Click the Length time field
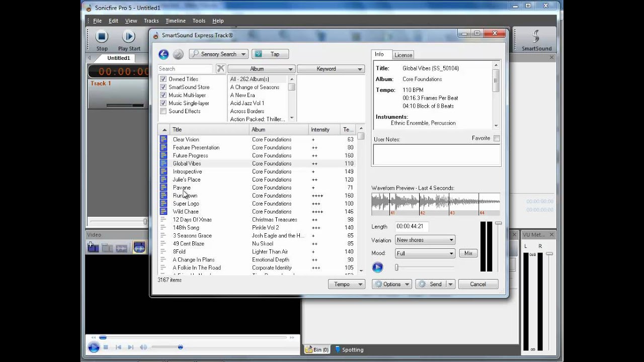This screenshot has width=644, height=362. coord(412,227)
